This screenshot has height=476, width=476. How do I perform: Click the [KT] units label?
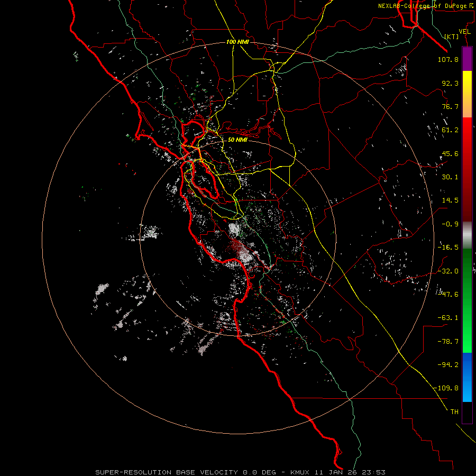452,36
